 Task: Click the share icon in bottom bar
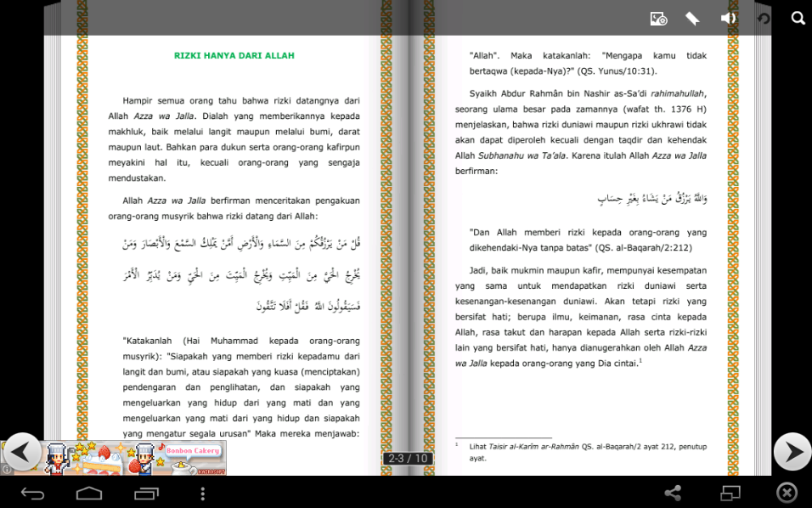[x=673, y=493]
